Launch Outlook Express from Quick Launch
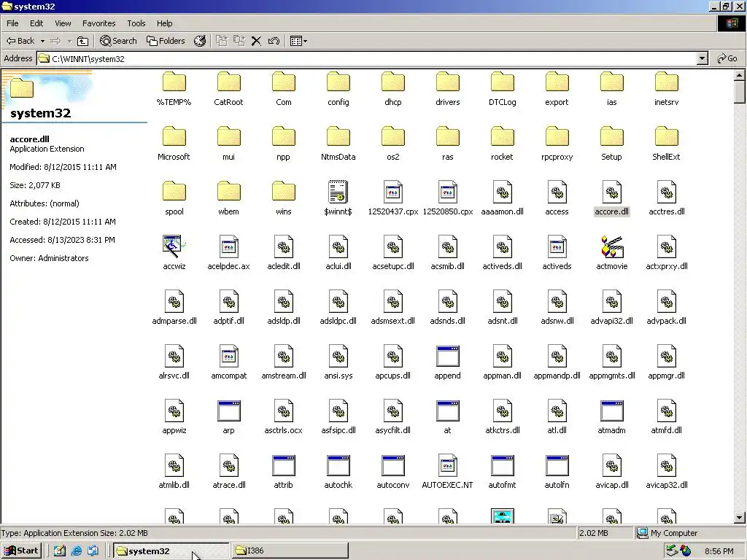The image size is (747, 560). (x=93, y=551)
